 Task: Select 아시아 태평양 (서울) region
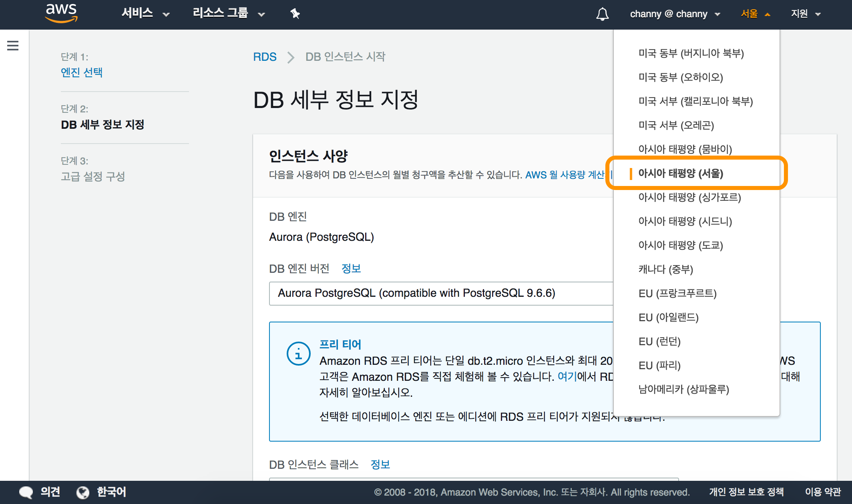point(681,173)
